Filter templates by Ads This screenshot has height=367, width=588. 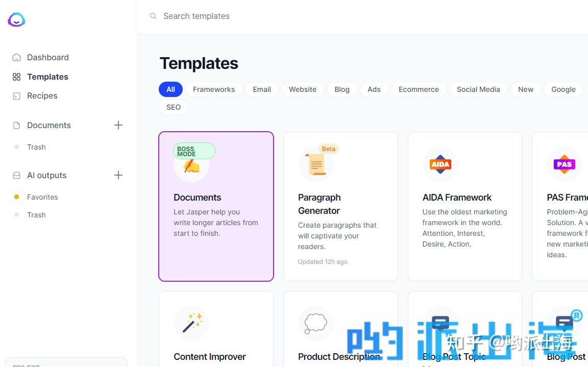point(374,89)
